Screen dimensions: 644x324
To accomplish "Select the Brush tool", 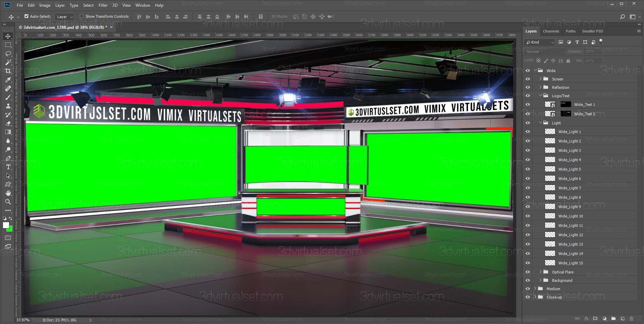I will pyautogui.click(x=8, y=97).
